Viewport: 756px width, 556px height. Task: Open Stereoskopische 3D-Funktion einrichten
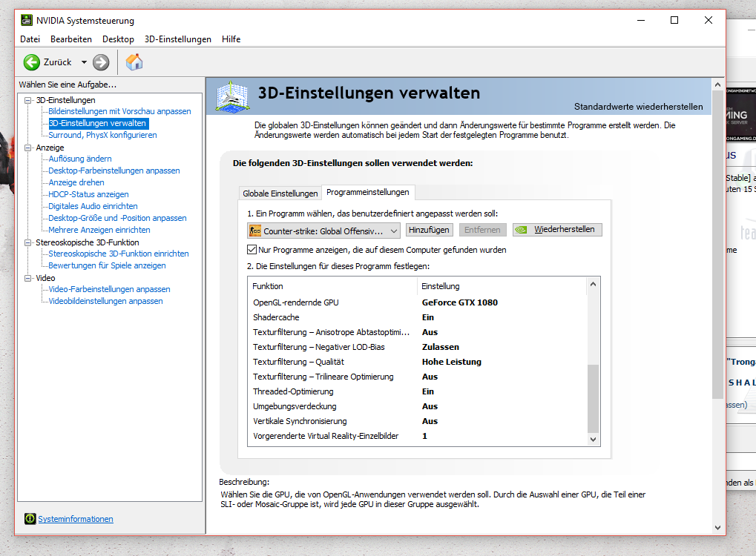pyautogui.click(x=119, y=254)
